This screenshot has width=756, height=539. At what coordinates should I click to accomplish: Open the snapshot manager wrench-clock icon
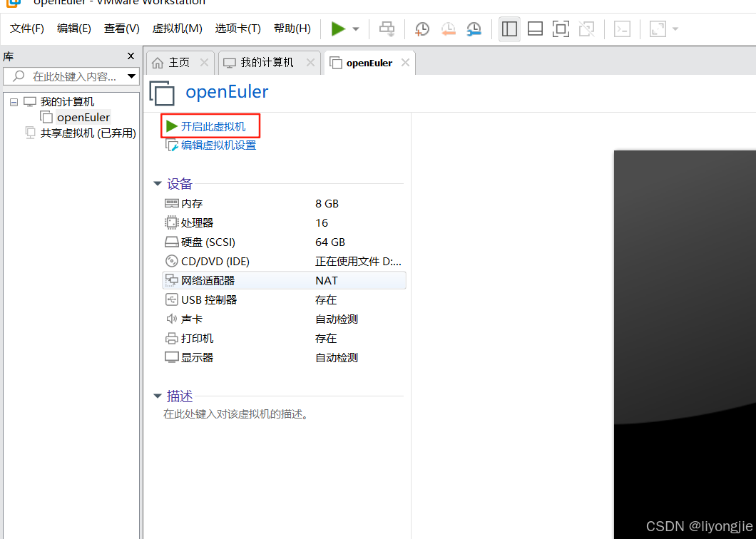coord(474,29)
